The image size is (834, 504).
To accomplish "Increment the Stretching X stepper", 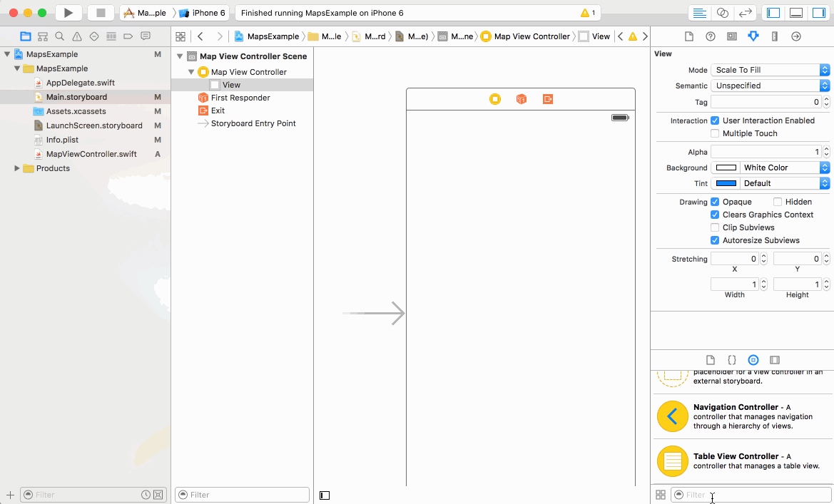I will (x=764, y=256).
